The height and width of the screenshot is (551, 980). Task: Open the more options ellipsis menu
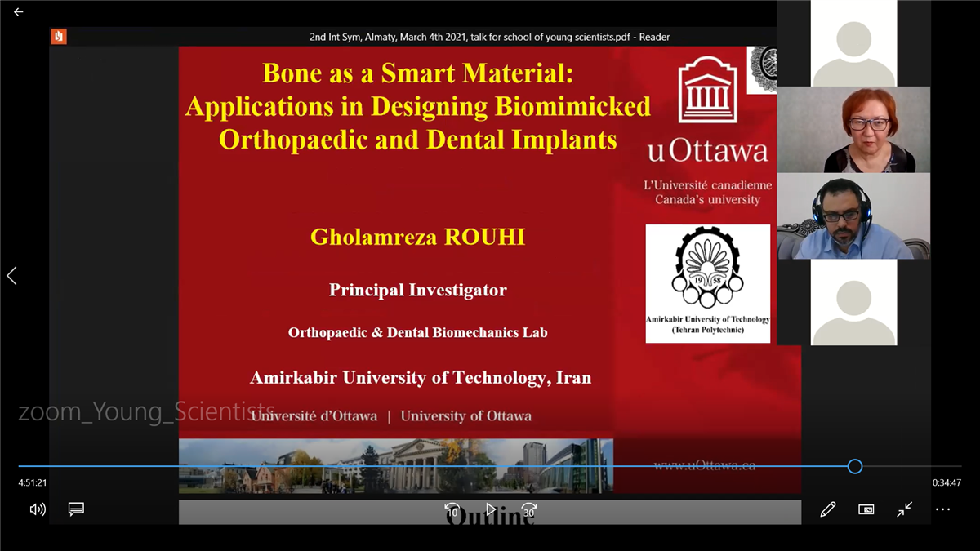(x=942, y=509)
